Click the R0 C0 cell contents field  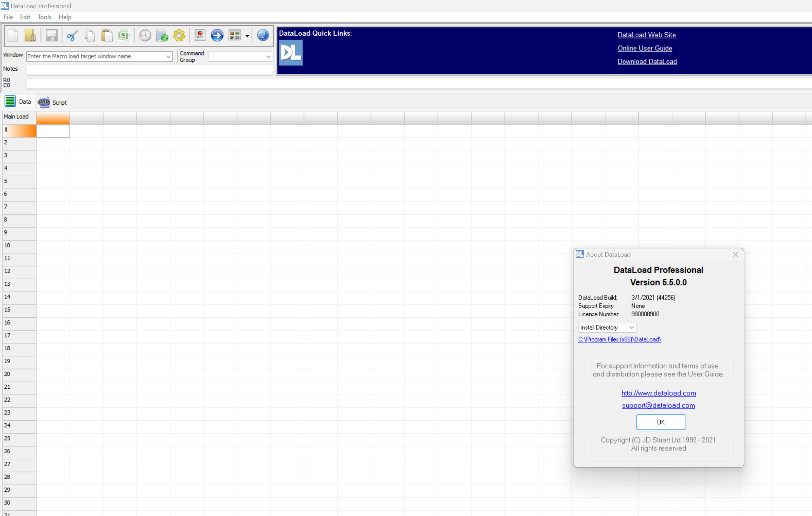pyautogui.click(x=419, y=83)
